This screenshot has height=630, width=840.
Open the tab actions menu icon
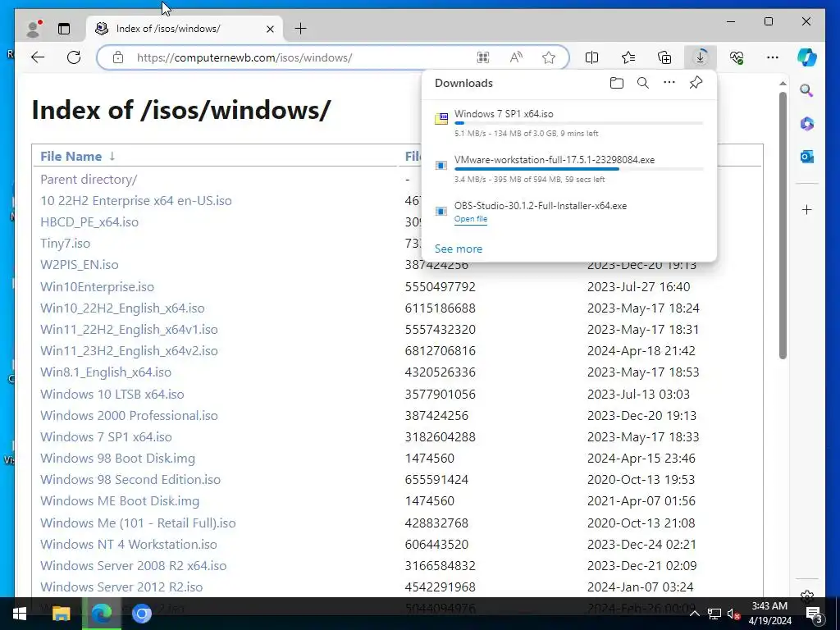click(x=64, y=29)
